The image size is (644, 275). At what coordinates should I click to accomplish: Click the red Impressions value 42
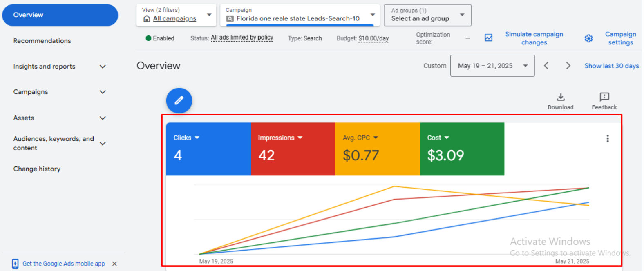point(266,155)
